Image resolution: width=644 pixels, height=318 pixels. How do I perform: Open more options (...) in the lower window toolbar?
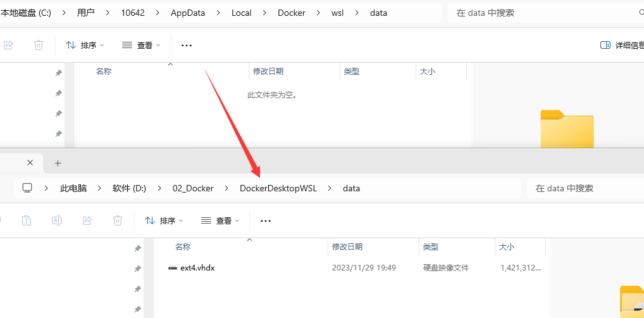click(x=266, y=220)
